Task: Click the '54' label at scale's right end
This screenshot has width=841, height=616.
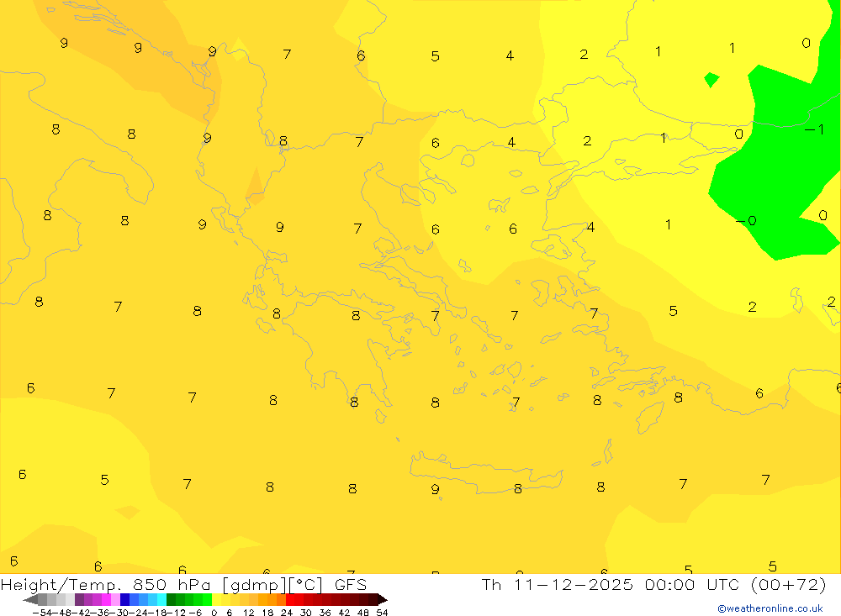Action: tap(382, 613)
